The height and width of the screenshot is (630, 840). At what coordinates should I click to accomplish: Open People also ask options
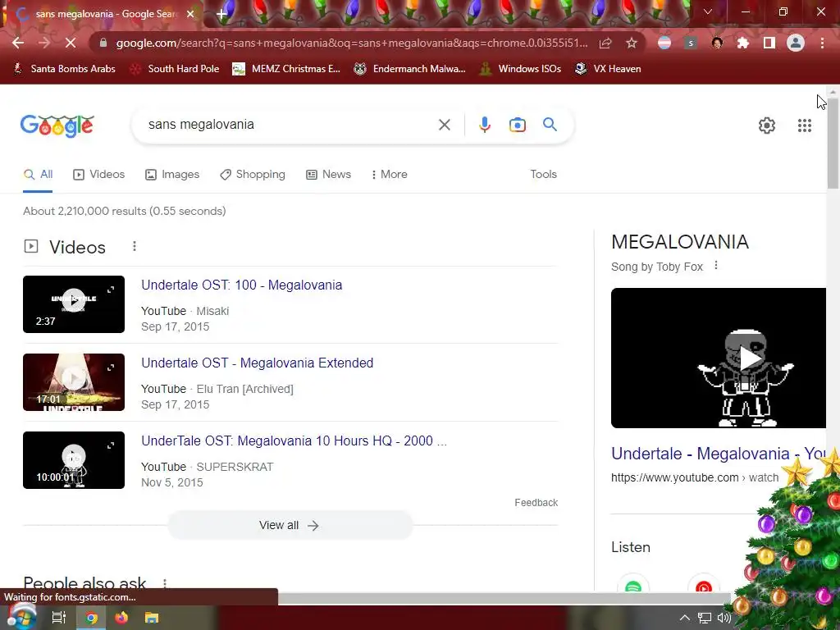165,583
